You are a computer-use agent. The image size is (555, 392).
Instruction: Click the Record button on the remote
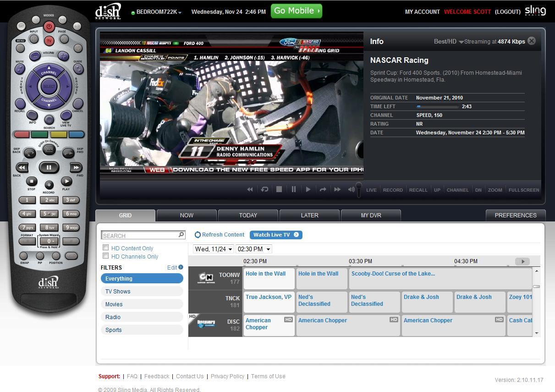49,185
